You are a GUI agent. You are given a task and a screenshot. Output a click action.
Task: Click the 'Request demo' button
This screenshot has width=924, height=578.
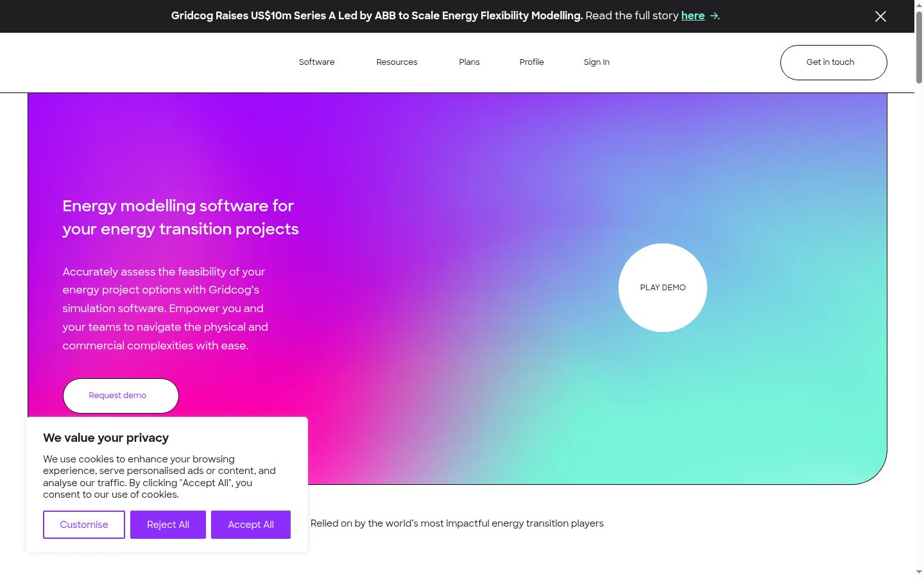pos(121,396)
